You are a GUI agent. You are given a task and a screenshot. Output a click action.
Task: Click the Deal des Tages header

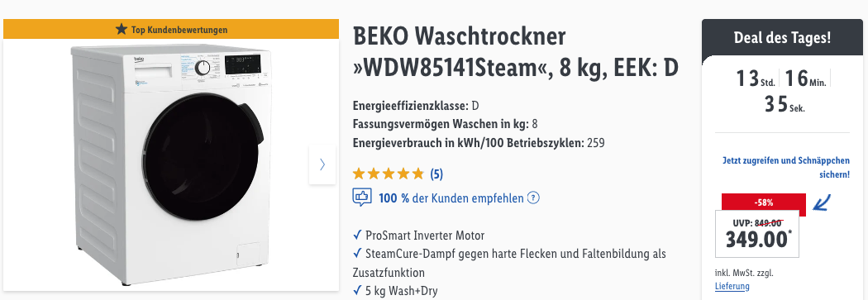point(782,38)
